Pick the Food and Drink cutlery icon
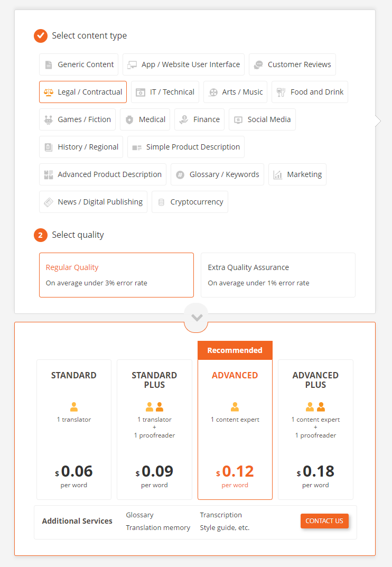392x567 pixels. [281, 92]
